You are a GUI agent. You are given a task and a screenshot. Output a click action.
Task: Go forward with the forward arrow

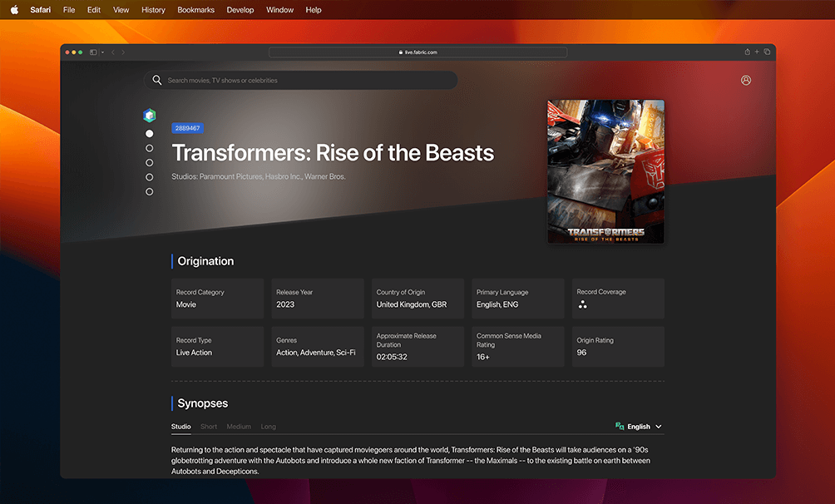click(x=123, y=52)
